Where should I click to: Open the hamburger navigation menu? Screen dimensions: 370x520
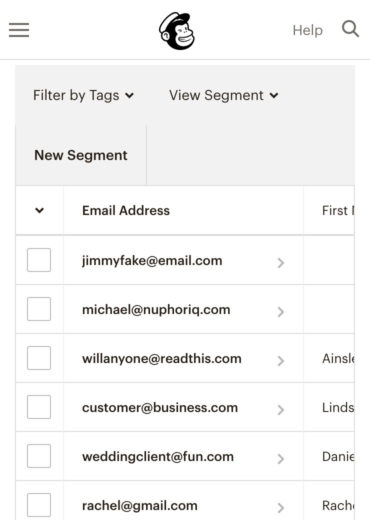[19, 30]
